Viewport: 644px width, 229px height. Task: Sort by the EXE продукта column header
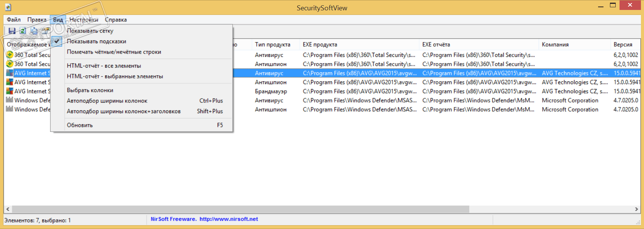[360, 45]
